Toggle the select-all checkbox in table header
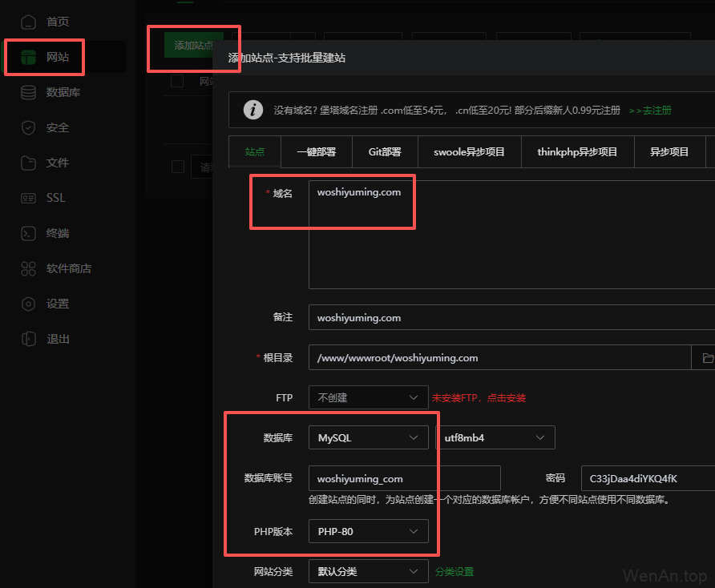Screen dimensions: 715x588 (x=177, y=81)
